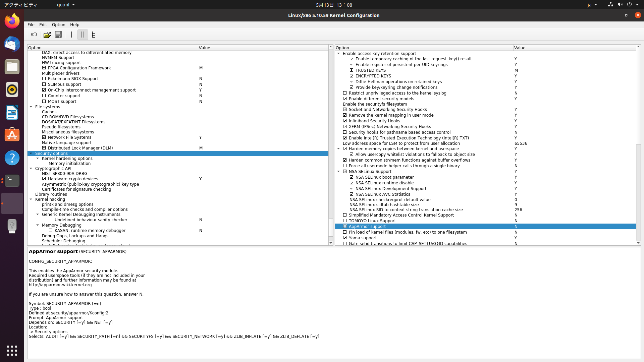
Task: Click the Load config folder icon
Action: (47, 35)
